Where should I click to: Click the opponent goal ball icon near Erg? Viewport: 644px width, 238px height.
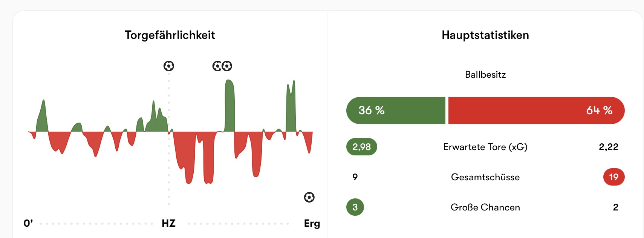tap(309, 197)
